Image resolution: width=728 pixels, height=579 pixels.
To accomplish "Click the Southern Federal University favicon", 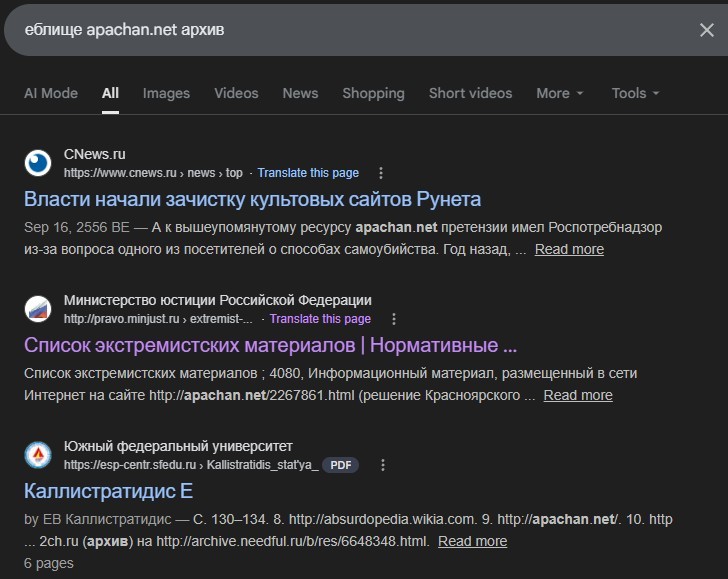I will 38,455.
